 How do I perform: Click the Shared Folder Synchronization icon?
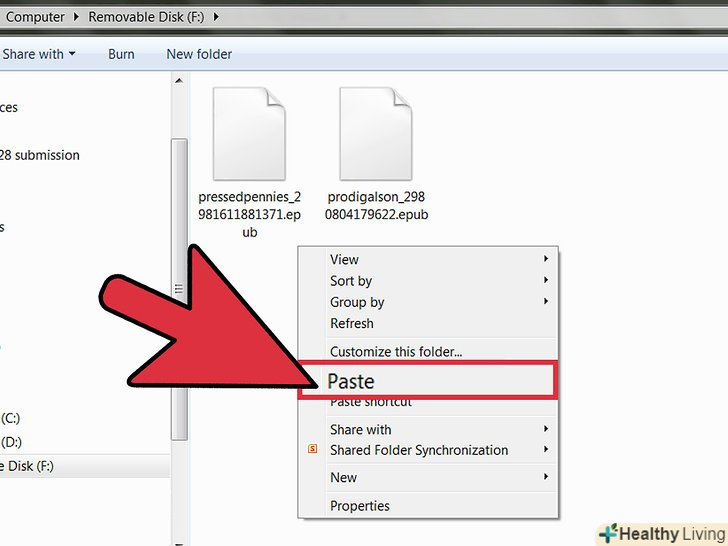pyautogui.click(x=313, y=451)
